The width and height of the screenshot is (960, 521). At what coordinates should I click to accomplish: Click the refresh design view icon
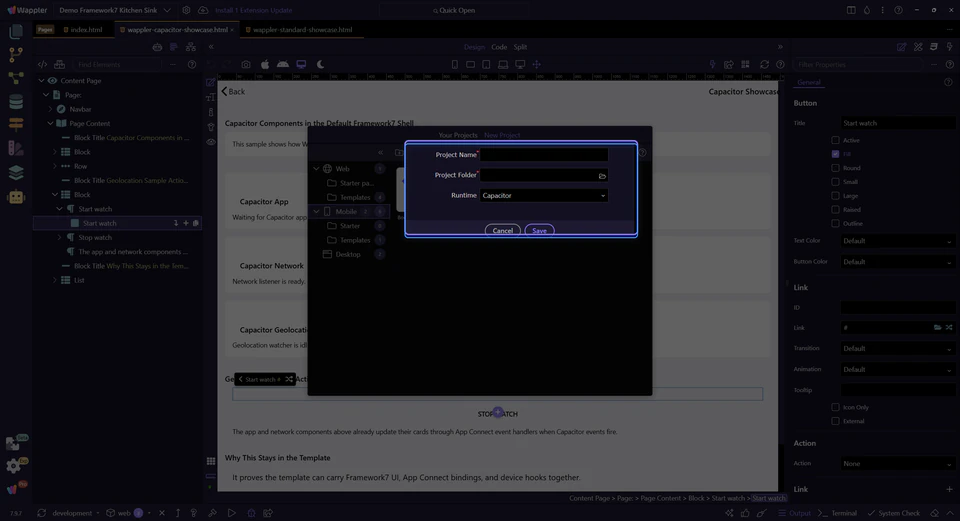pos(764,64)
